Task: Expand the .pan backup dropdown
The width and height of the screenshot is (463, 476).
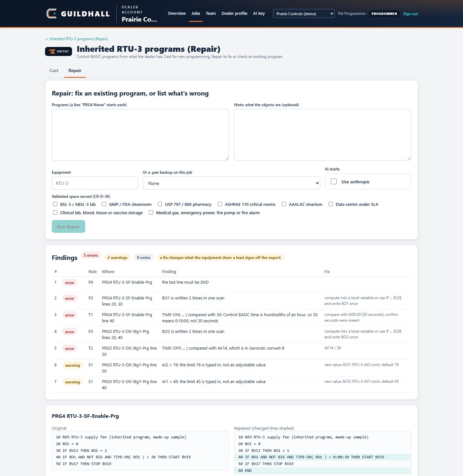Action: (x=232, y=183)
